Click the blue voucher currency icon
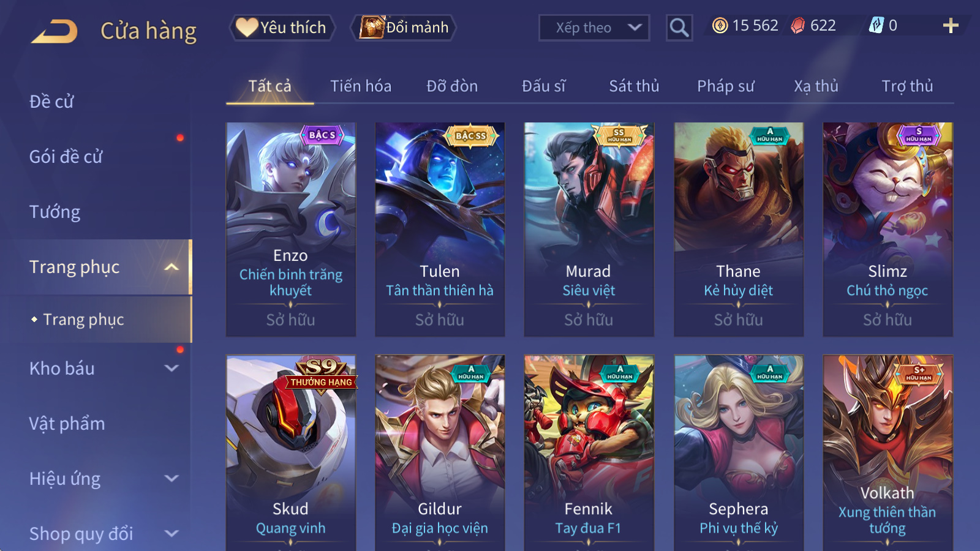Screen dimensions: 980x551 point(876,25)
